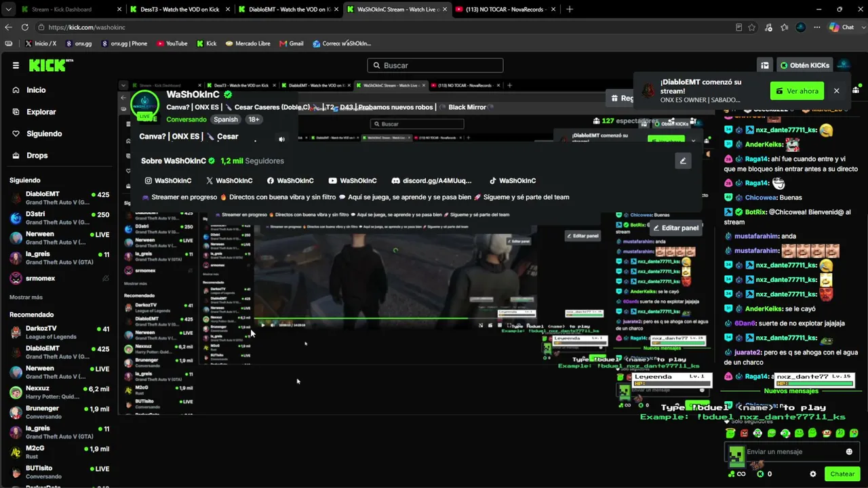Click the Spanish language tag
Viewport: 868px width, 488px height.
click(x=226, y=119)
